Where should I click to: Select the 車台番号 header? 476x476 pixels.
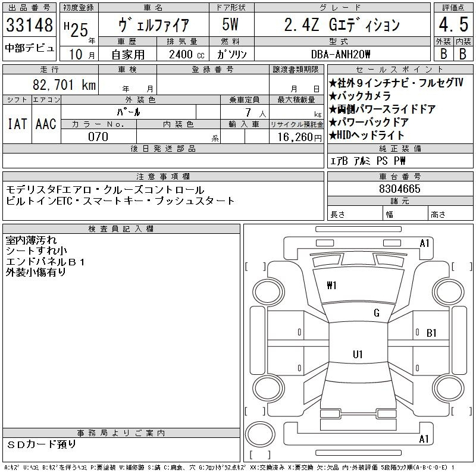tap(400, 177)
